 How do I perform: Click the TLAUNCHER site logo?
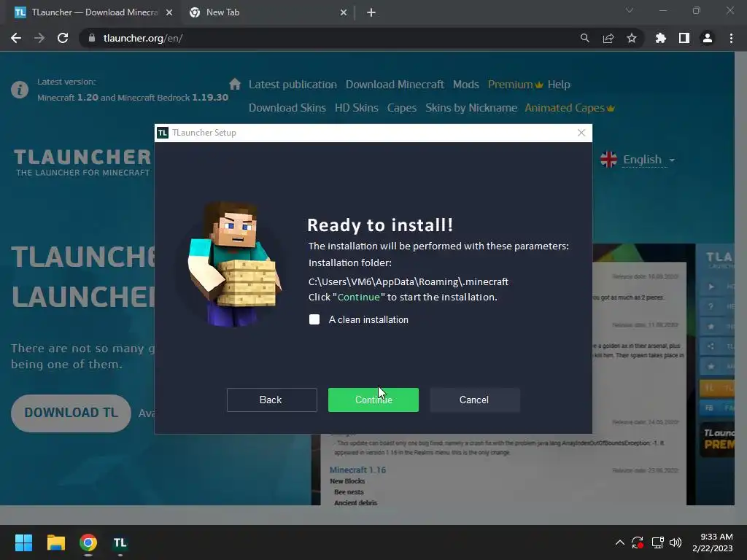[x=82, y=162]
